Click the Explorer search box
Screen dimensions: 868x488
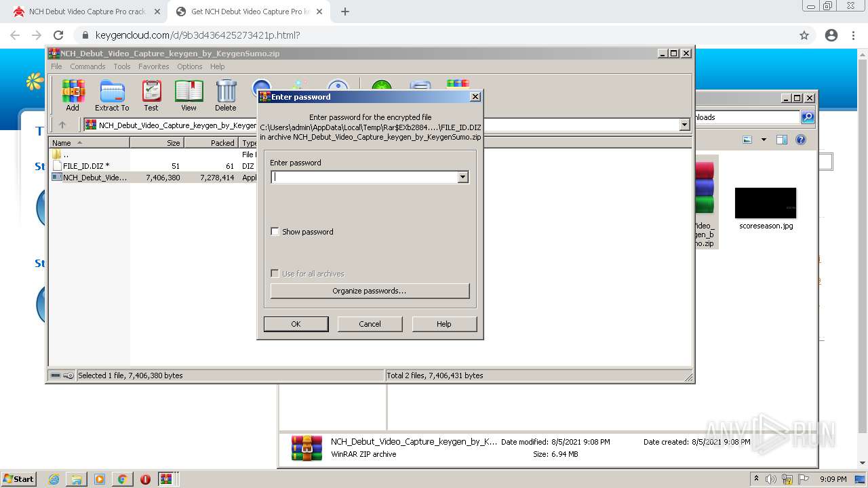tap(747, 117)
